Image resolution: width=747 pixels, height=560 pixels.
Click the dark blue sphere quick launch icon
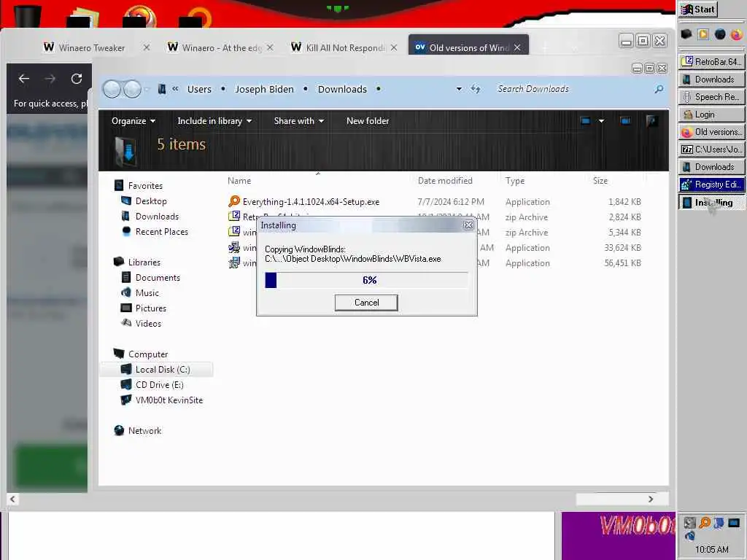point(720,34)
